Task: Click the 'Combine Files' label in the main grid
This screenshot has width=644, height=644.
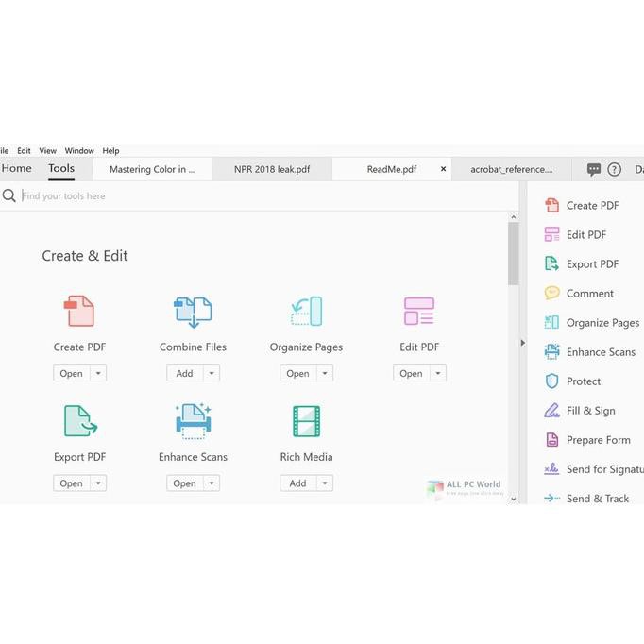Action: tap(193, 347)
